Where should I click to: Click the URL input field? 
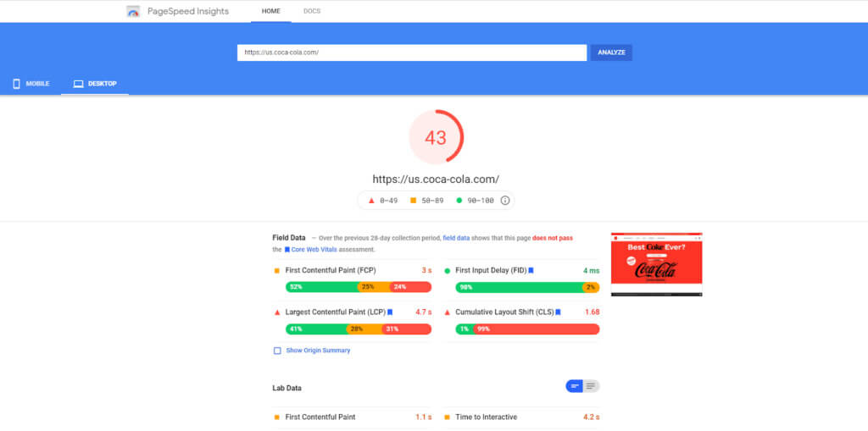pos(412,52)
